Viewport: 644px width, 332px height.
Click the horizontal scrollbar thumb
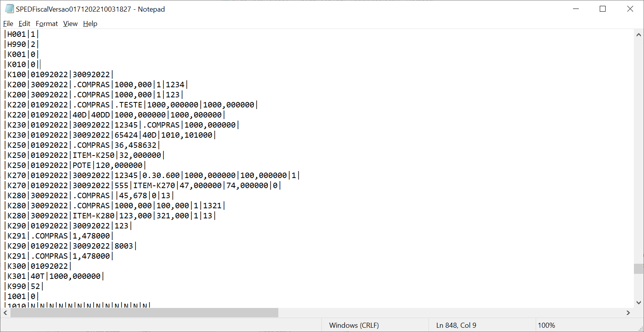pos(144,313)
